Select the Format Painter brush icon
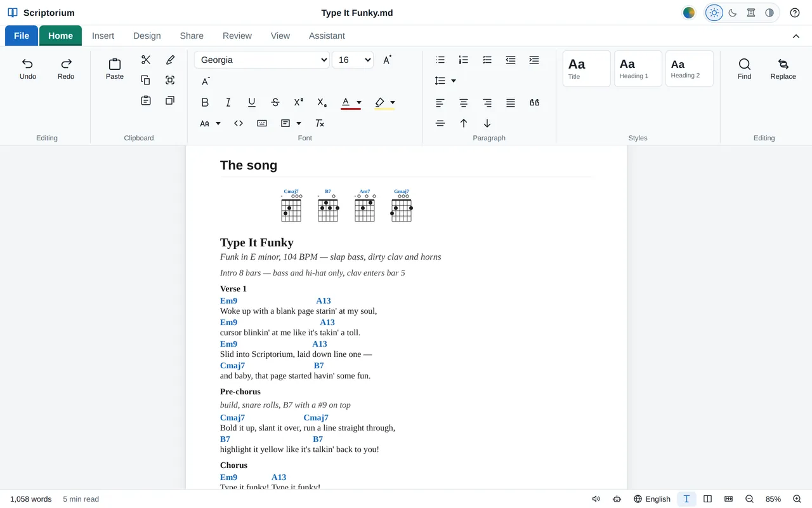812x508 pixels. tap(170, 60)
